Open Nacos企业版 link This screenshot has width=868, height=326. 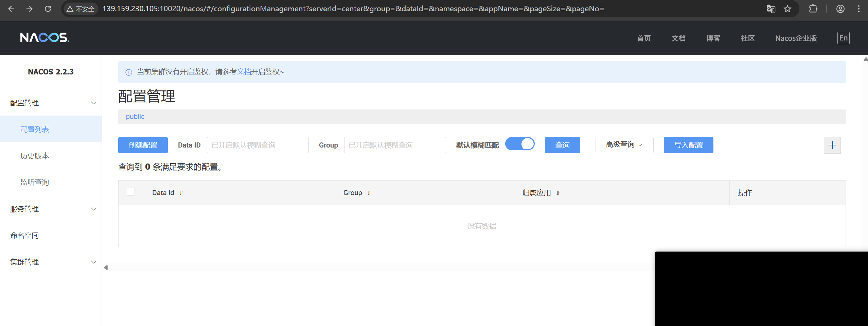point(796,38)
